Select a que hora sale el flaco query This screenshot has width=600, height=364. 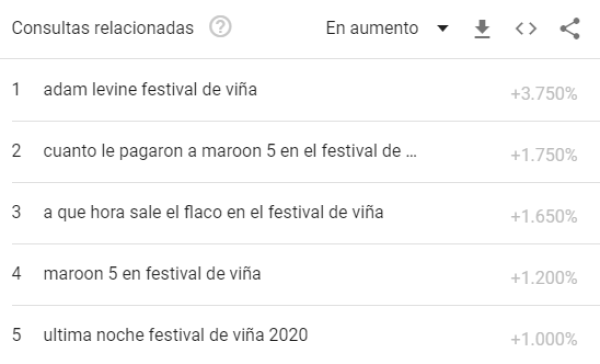(213, 212)
